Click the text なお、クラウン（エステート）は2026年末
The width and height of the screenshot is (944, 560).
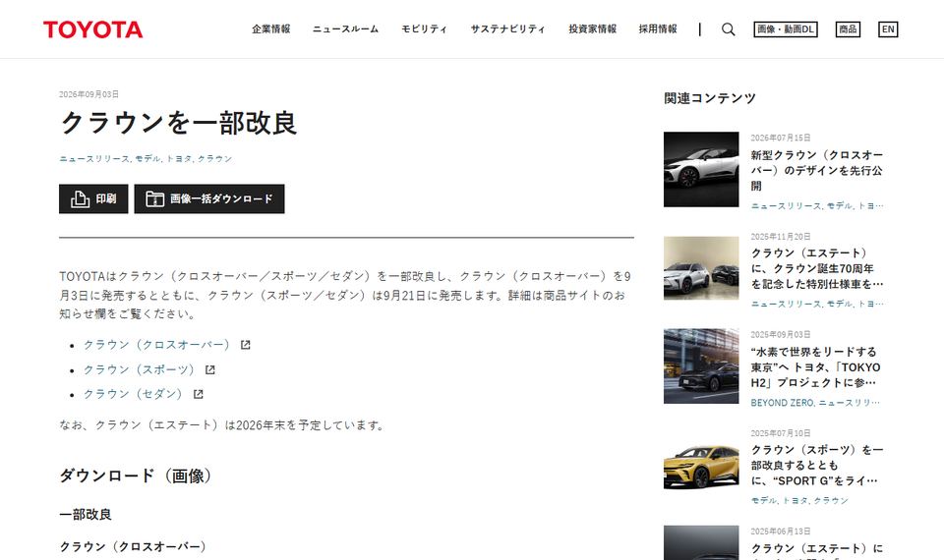coord(221,425)
